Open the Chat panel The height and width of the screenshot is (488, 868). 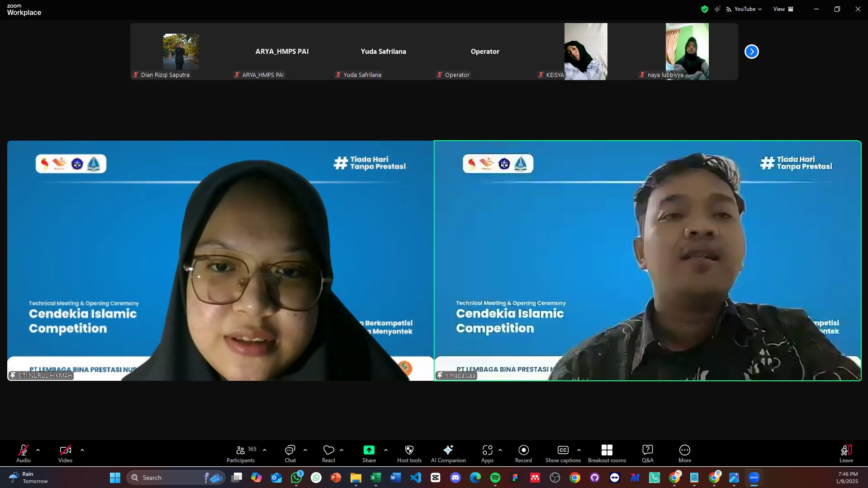[290, 453]
